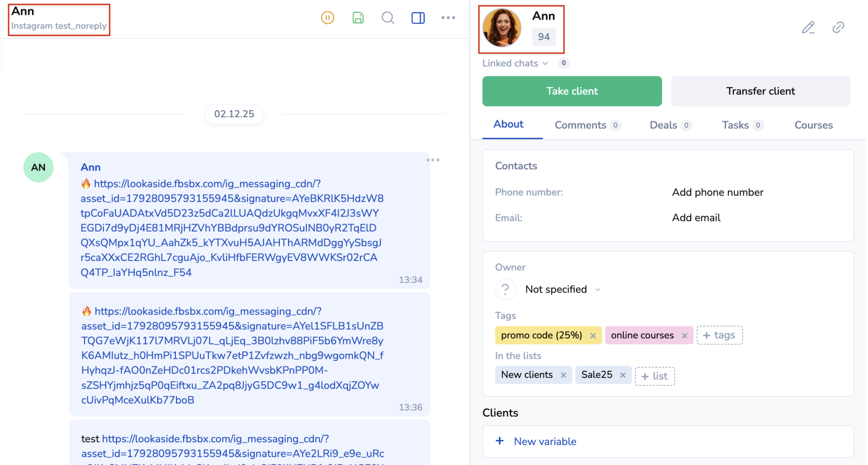
Task: Remove Ann from the Sale25 list
Action: click(x=623, y=375)
